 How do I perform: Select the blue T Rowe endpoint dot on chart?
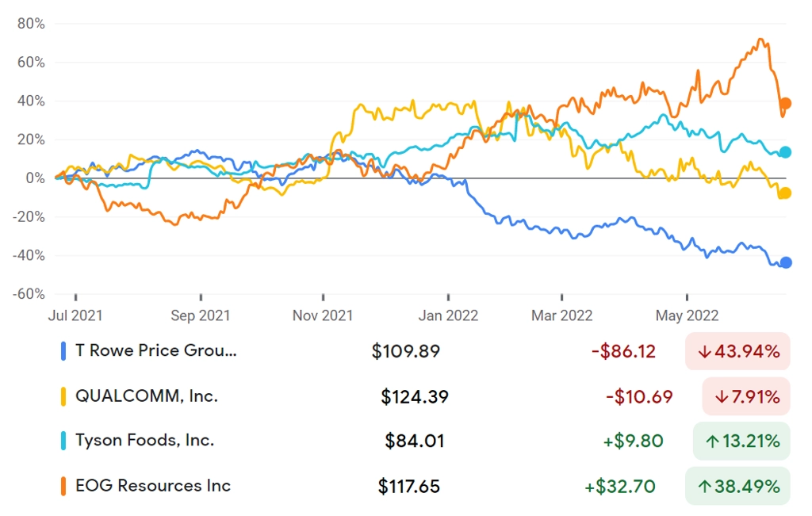click(786, 262)
